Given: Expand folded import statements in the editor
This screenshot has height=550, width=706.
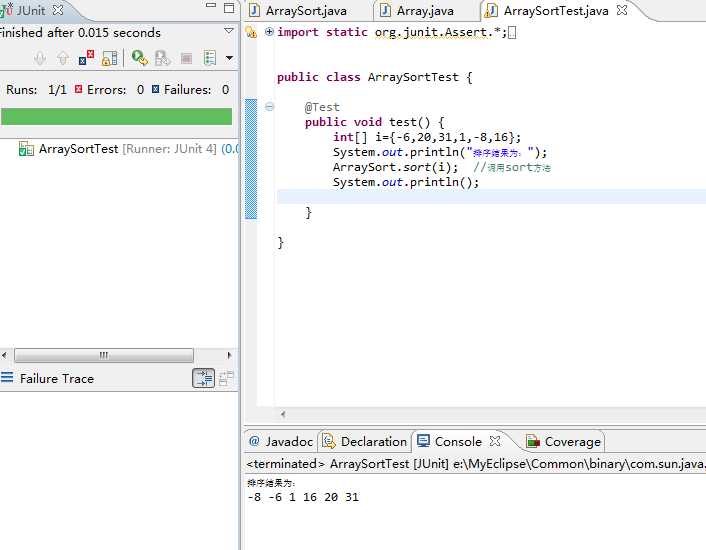Looking at the screenshot, I should click(x=269, y=32).
